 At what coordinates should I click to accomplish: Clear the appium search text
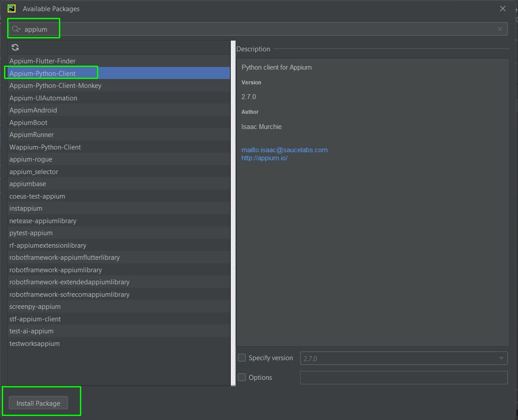coord(500,29)
